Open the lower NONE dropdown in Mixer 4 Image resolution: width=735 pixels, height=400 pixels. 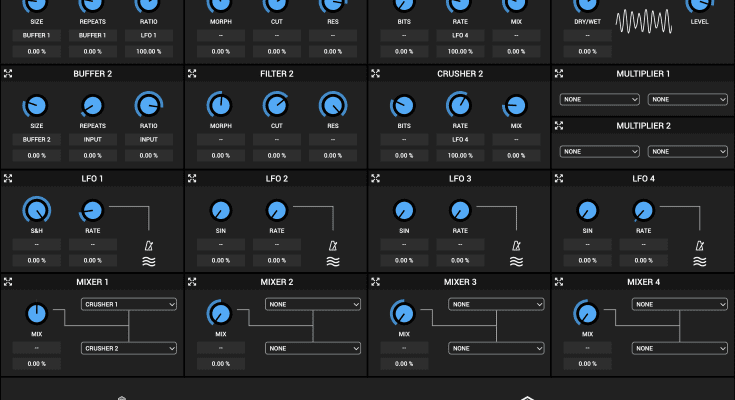[680, 348]
